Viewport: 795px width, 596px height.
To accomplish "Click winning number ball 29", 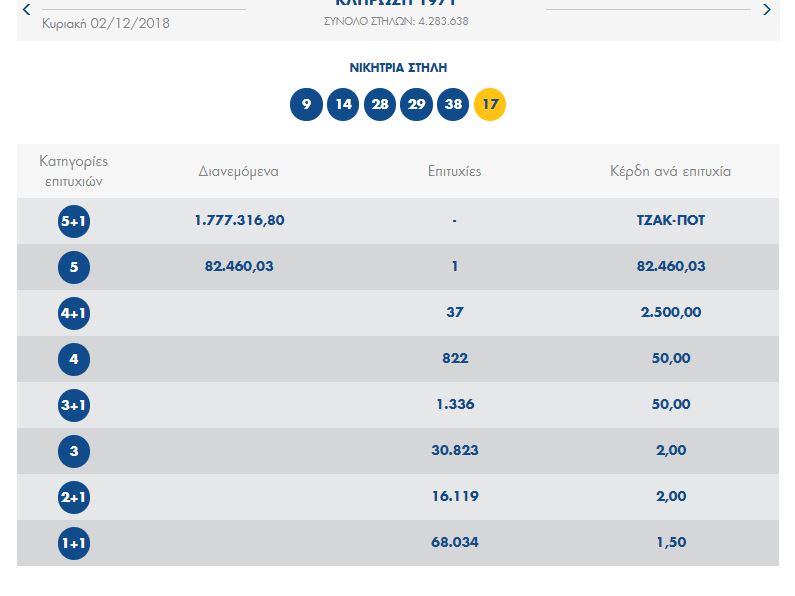I will point(416,104).
